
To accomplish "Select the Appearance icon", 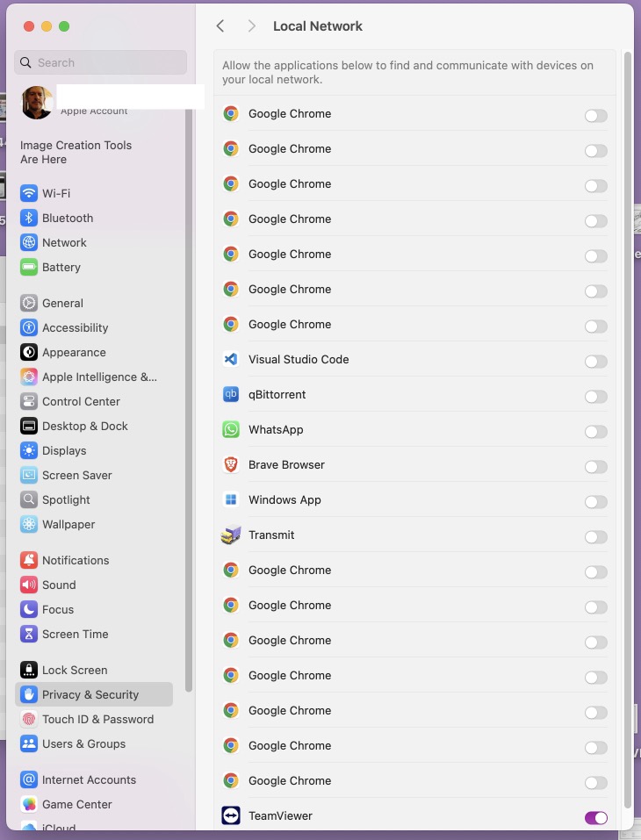I will click(x=29, y=353).
